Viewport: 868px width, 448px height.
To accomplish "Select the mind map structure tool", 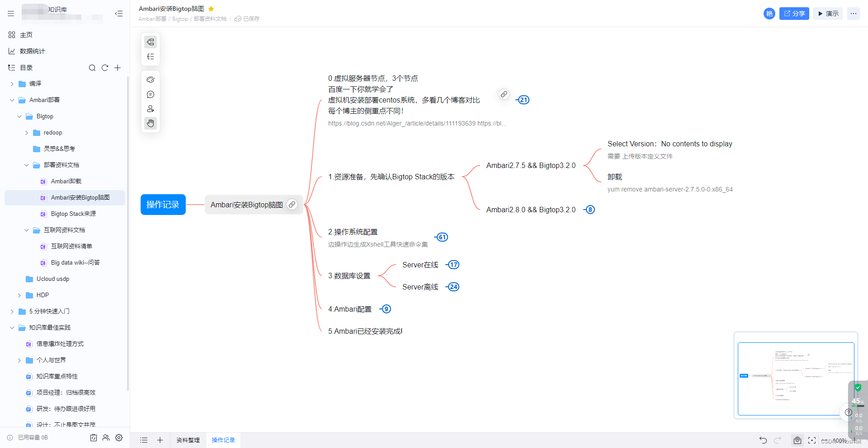I will click(x=151, y=42).
